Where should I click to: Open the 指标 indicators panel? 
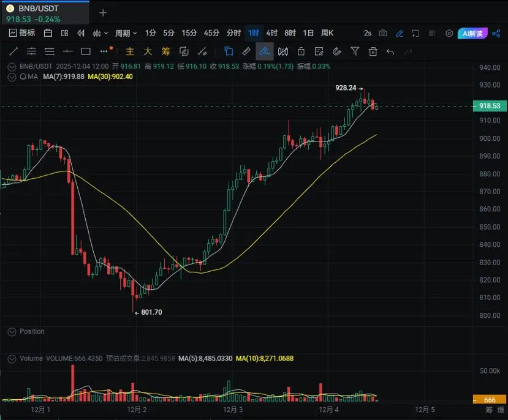[22, 33]
